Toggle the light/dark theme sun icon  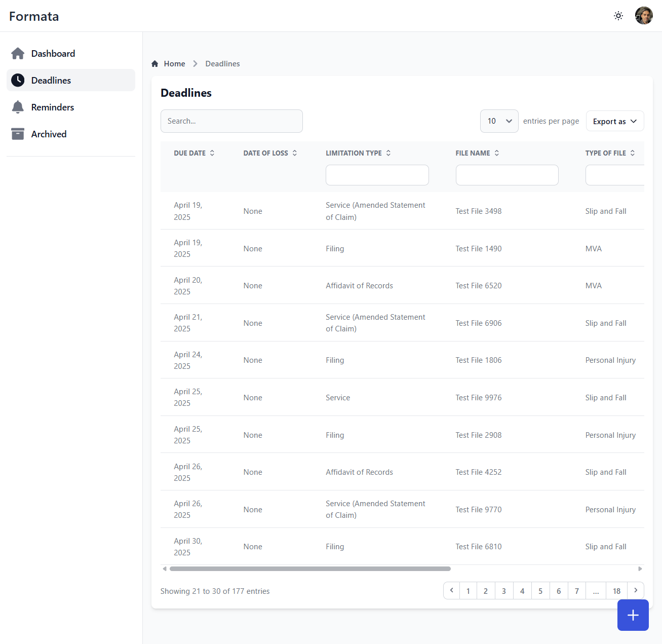[618, 16]
